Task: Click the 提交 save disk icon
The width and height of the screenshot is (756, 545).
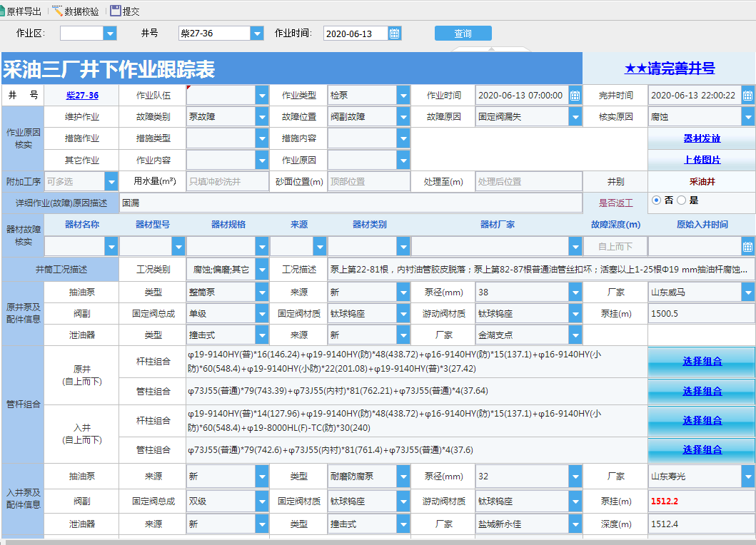Action: point(116,11)
